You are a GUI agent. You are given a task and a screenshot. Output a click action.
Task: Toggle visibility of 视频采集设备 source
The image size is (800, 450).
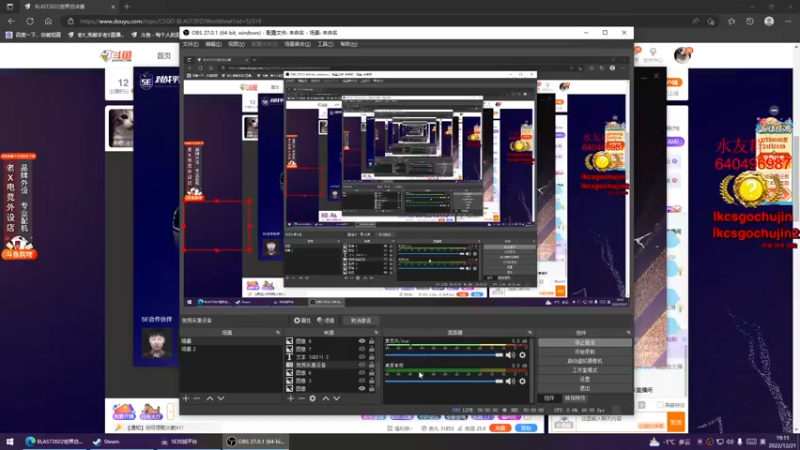362,365
